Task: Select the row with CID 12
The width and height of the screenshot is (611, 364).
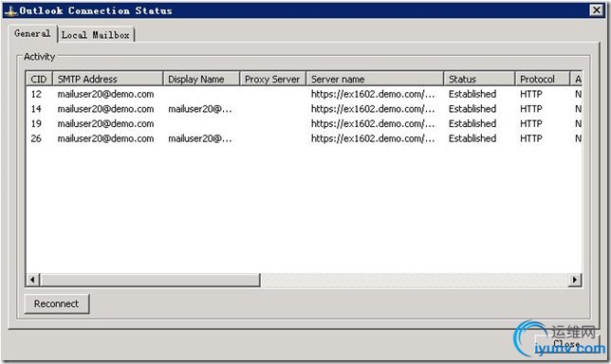Action: 304,94
